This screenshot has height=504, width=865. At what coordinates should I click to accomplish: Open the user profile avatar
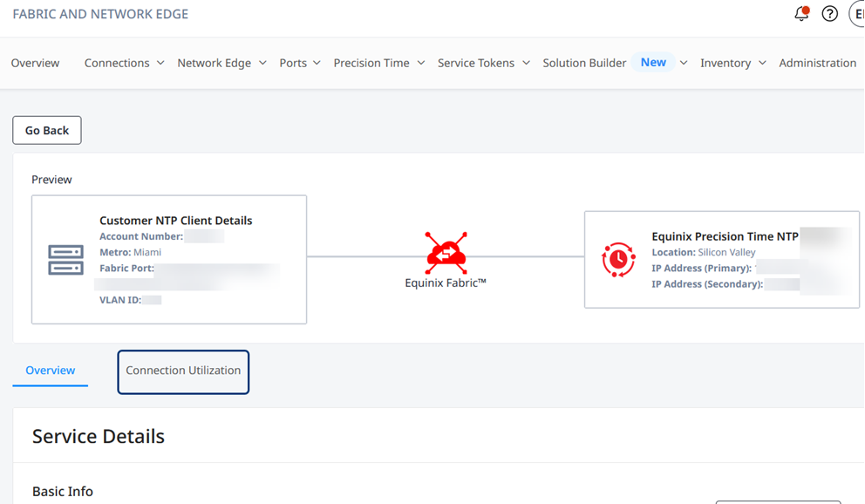coord(857,14)
